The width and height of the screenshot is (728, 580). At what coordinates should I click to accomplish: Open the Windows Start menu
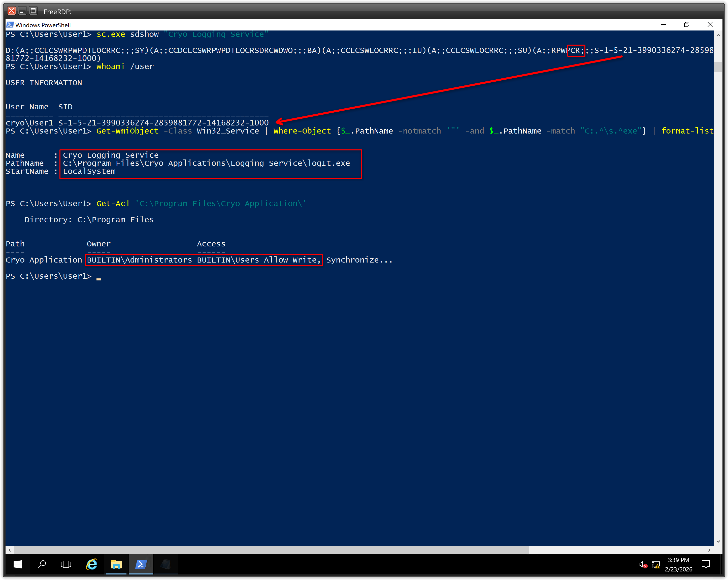pos(18,564)
